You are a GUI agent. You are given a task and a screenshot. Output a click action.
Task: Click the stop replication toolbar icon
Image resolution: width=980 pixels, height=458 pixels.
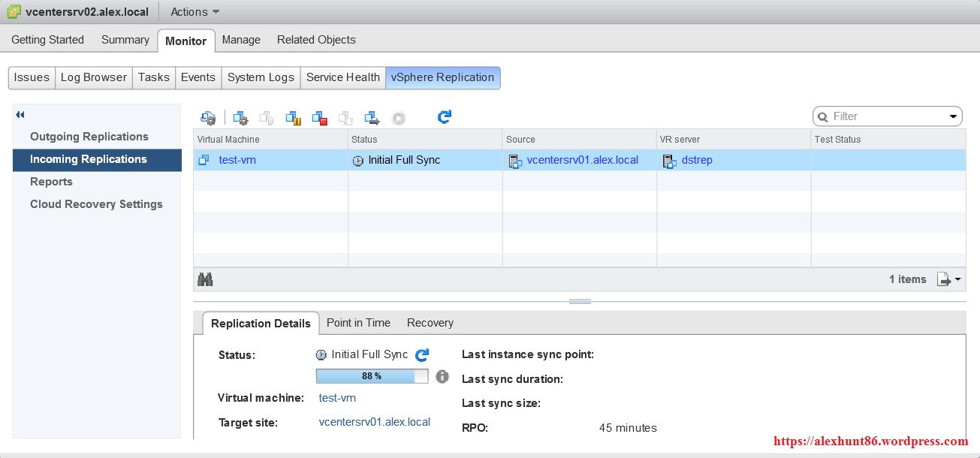tap(320, 118)
